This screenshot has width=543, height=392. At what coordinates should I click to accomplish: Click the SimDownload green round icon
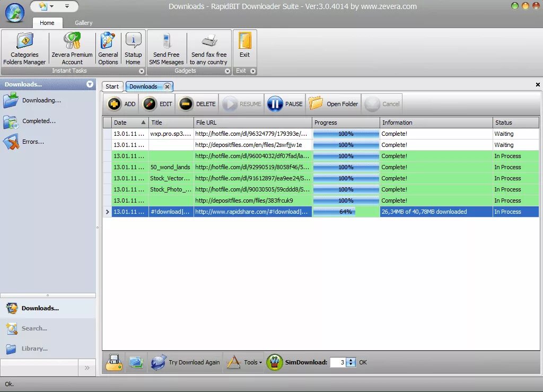click(275, 363)
